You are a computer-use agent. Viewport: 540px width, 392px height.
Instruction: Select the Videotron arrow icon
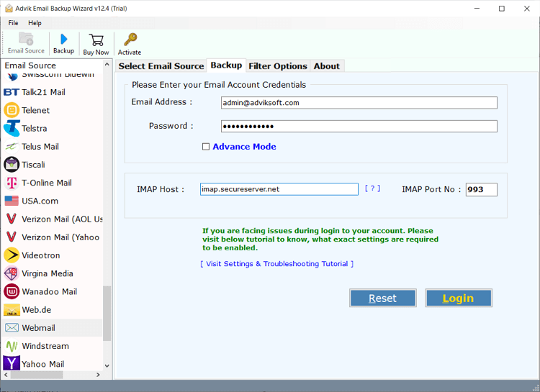click(12, 255)
